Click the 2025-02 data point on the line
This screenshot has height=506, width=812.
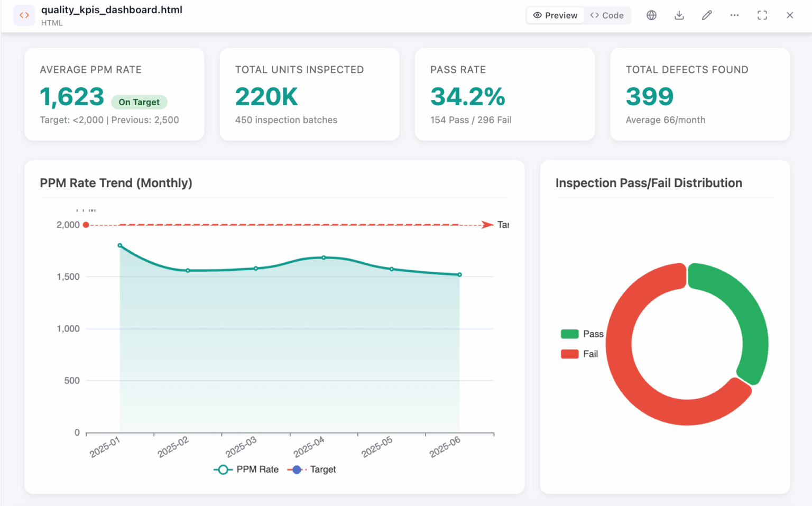pos(188,271)
